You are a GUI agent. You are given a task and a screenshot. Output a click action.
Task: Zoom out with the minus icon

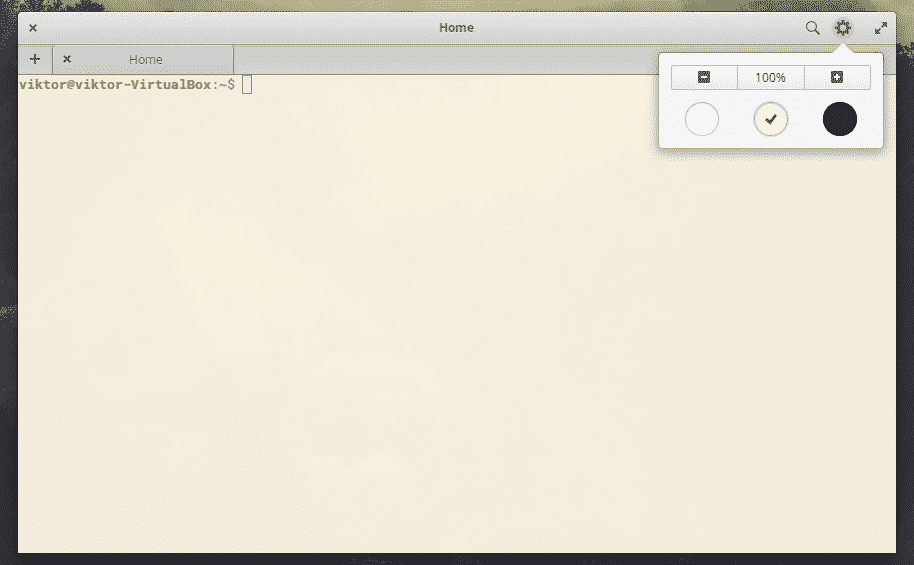point(704,77)
